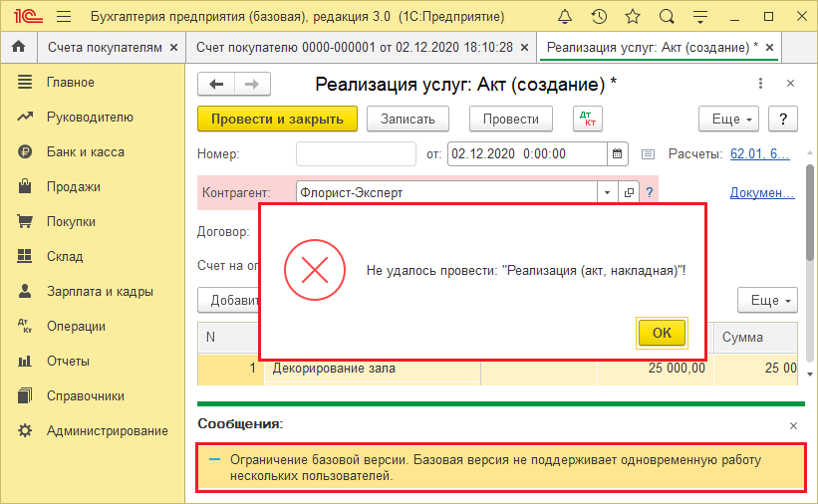Click the N column header

[x=229, y=338]
